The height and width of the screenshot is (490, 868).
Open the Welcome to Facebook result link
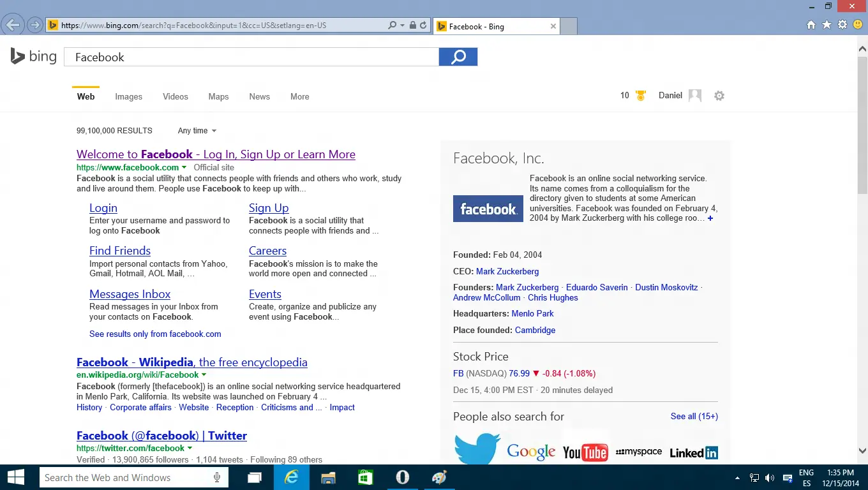tap(215, 154)
